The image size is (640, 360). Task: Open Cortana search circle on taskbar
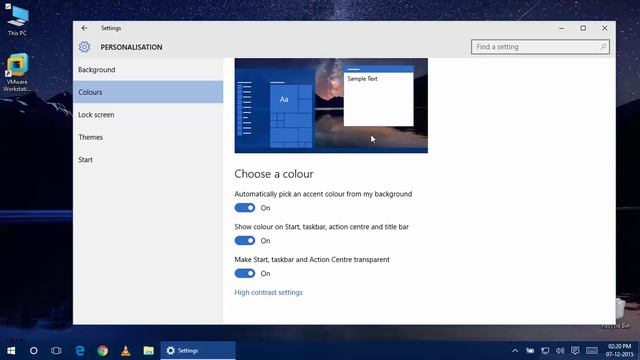pos(34,351)
